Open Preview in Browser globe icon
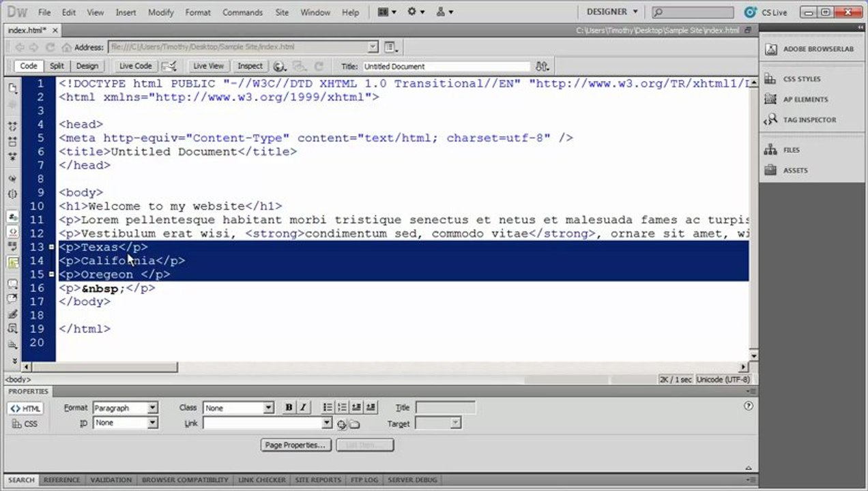This screenshot has width=868, height=491. point(279,66)
